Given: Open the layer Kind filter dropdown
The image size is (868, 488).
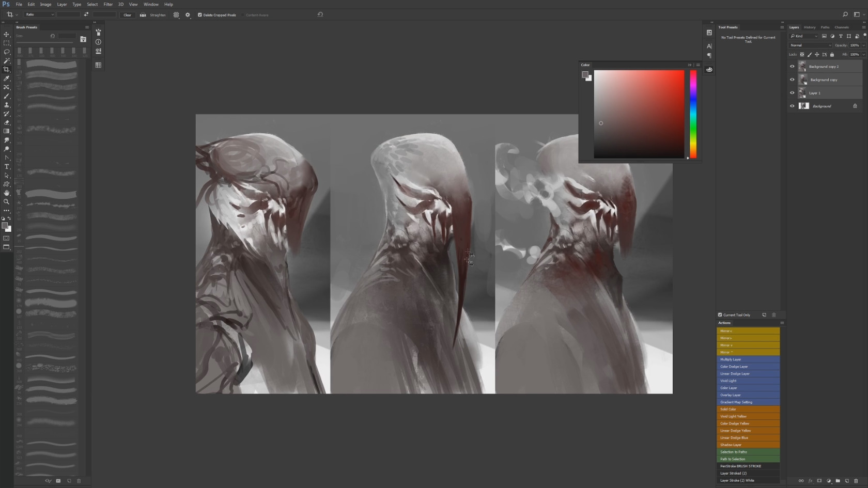Looking at the screenshot, I should coord(804,36).
